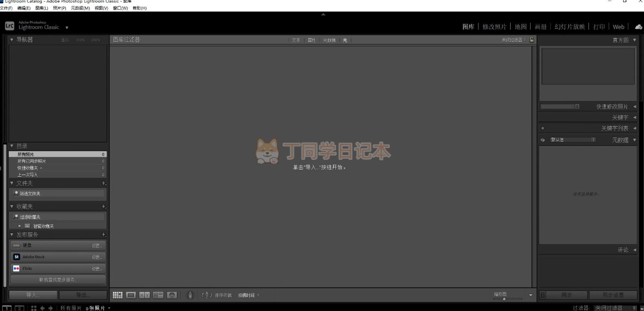Click Find More Services Online button
The height and width of the screenshot is (311, 644).
pyautogui.click(x=58, y=280)
